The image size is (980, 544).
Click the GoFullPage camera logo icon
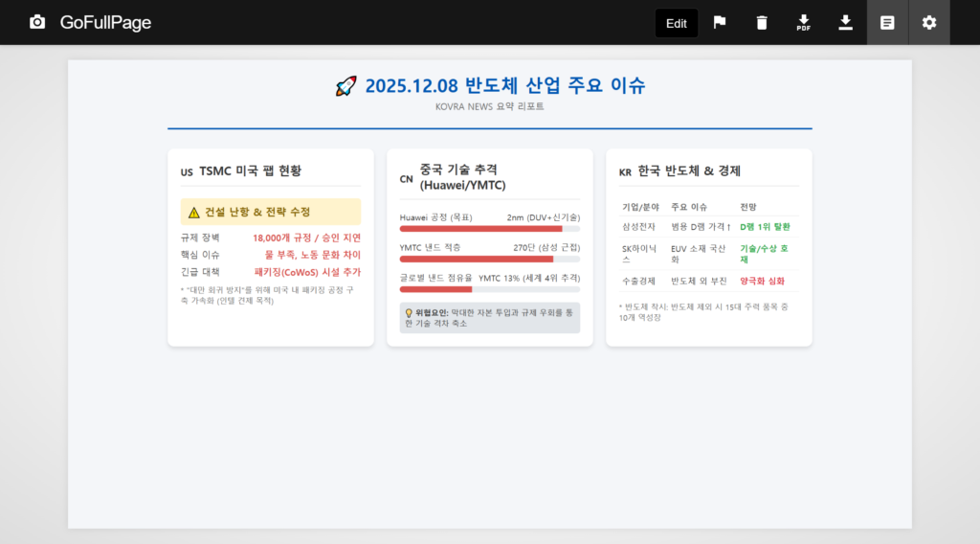coord(37,22)
